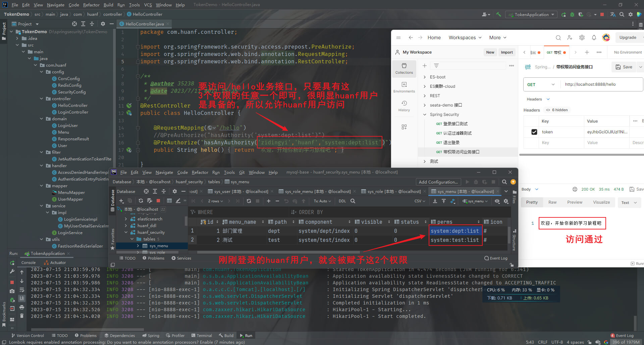Open VCS menu in IntelliJ menu bar
Image resolution: width=644 pixels, height=345 pixels.
coord(148,5)
